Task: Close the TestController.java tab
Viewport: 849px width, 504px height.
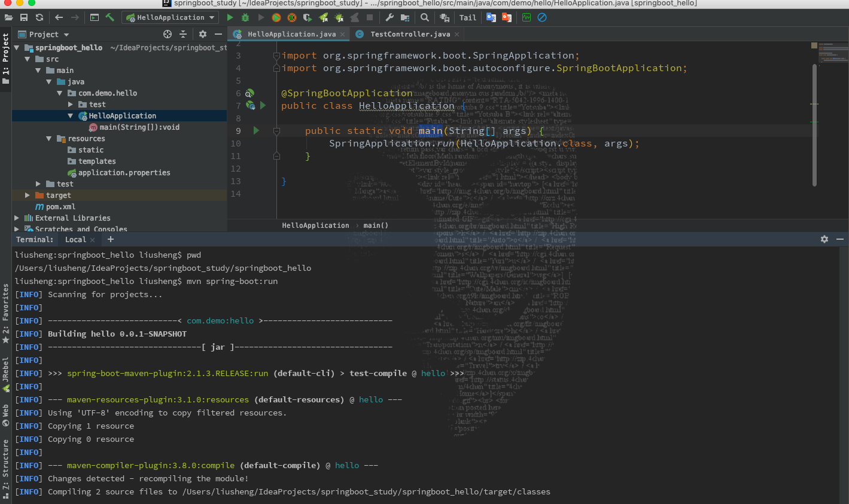Action: coord(457,35)
